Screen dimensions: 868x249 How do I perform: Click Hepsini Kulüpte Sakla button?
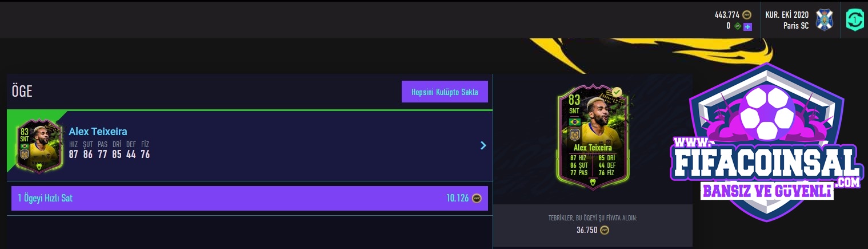click(445, 92)
